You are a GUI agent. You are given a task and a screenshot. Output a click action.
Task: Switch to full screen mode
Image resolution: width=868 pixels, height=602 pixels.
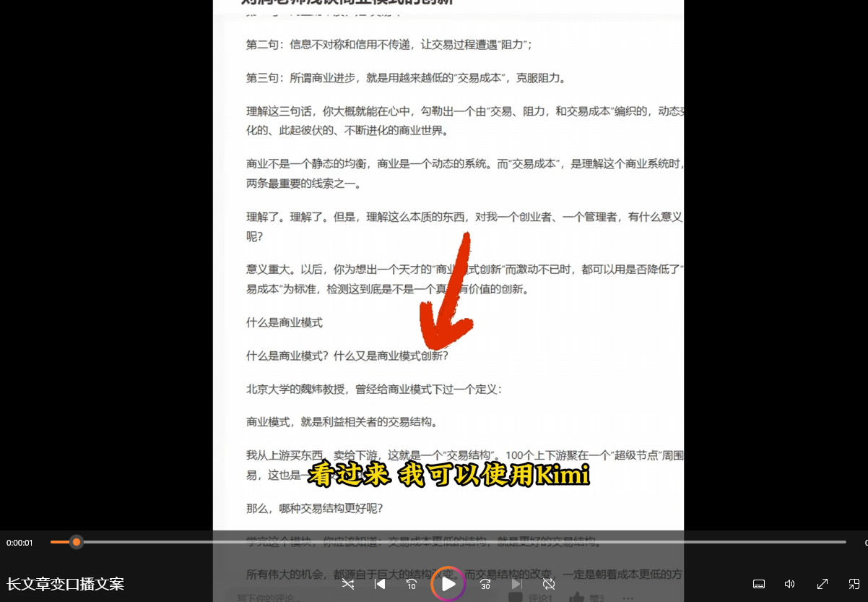tap(822, 584)
